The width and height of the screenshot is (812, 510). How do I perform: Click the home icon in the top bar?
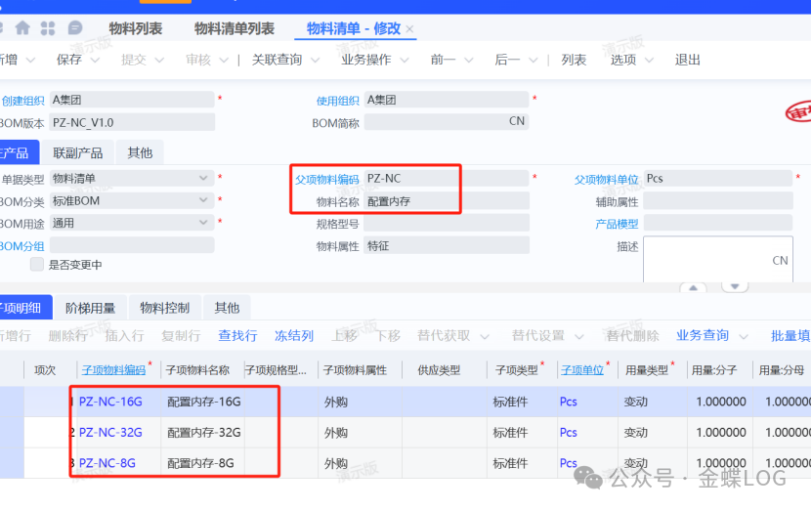click(21, 28)
